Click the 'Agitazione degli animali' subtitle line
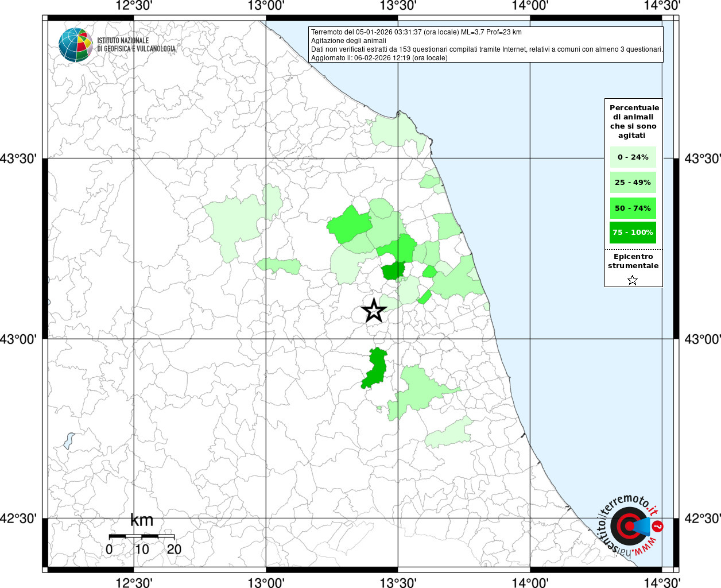Screen dimensions: 721x588 point(348,41)
